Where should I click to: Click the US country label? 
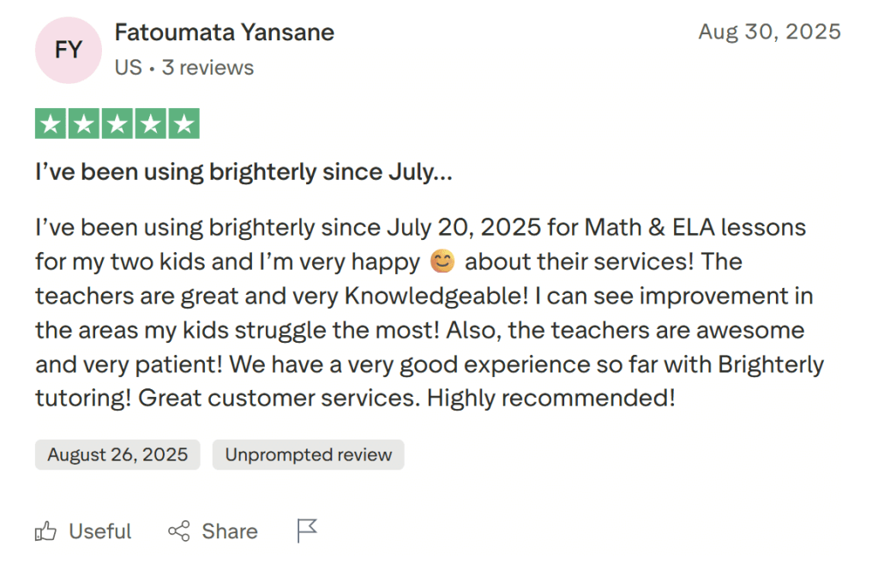pos(128,67)
